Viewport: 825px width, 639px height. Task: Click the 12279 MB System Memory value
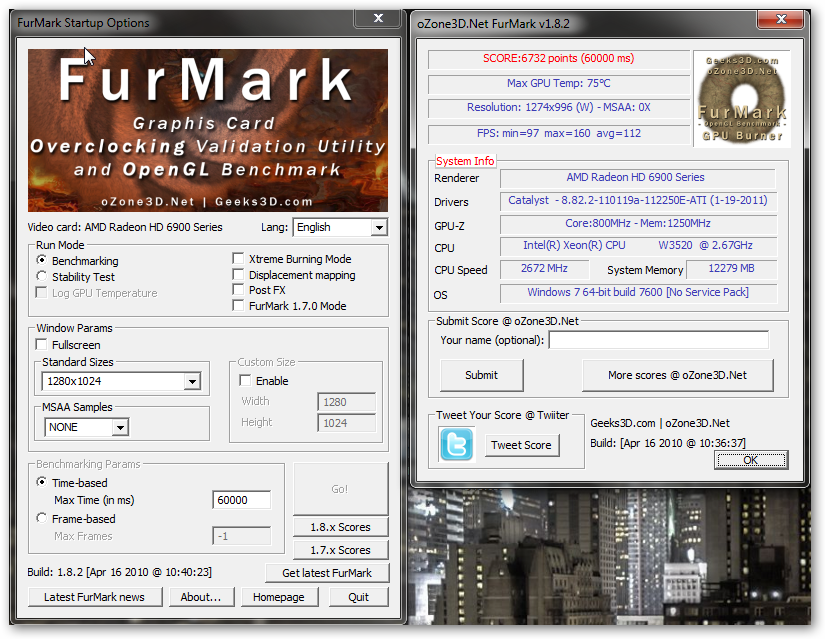tap(731, 268)
